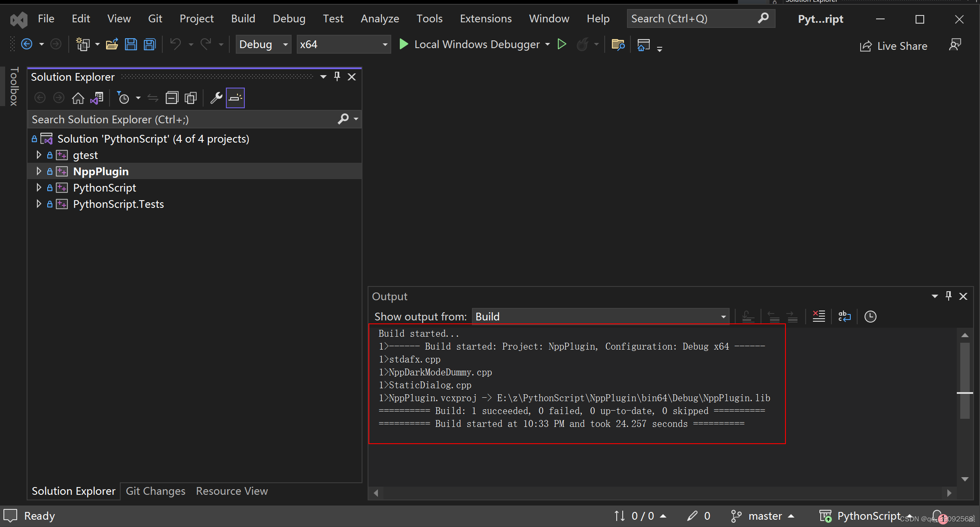The image size is (980, 527).
Task: Toggle the Output panel auto-hide pin
Action: (x=948, y=296)
